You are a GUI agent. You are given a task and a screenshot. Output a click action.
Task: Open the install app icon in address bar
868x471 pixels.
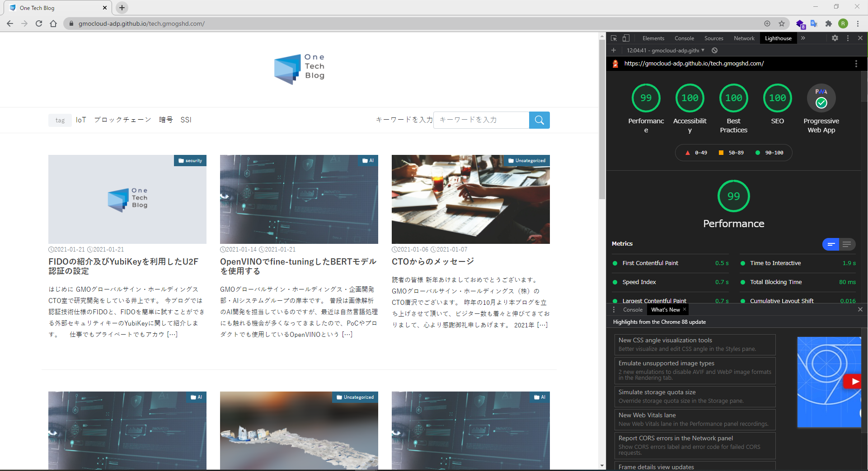[x=767, y=23]
